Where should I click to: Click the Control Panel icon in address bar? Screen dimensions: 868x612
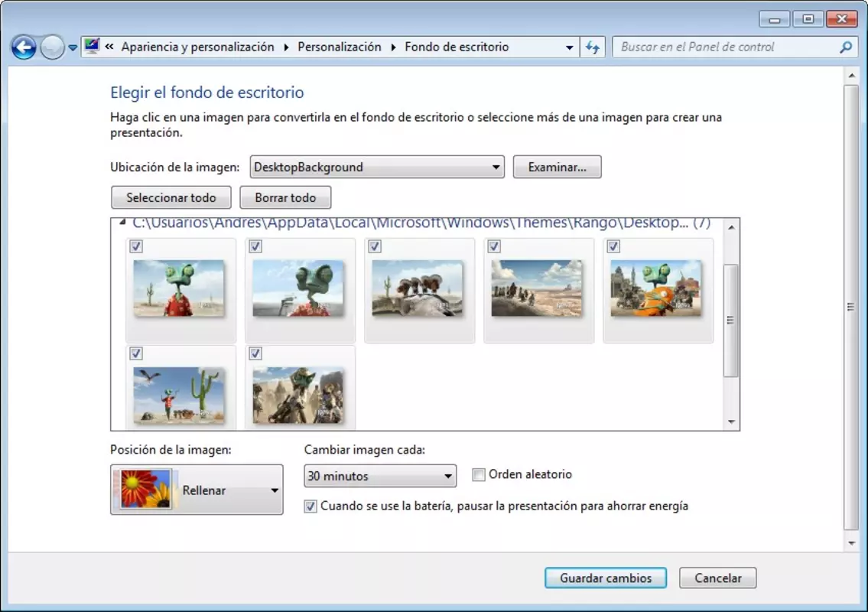point(92,47)
